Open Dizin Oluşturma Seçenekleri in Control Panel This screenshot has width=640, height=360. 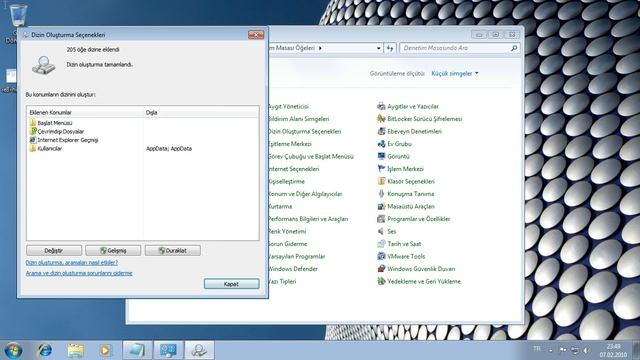(x=305, y=131)
